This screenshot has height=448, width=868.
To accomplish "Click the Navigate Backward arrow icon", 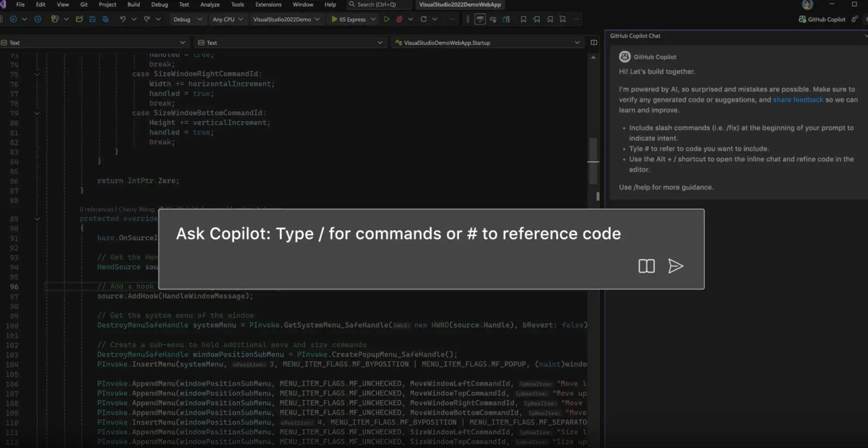I will (13, 19).
